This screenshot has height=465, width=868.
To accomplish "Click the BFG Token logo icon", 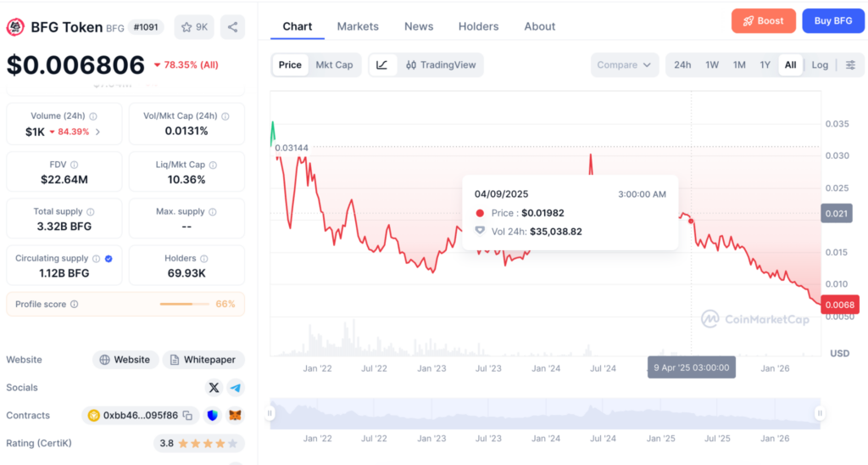I will pyautogui.click(x=15, y=26).
